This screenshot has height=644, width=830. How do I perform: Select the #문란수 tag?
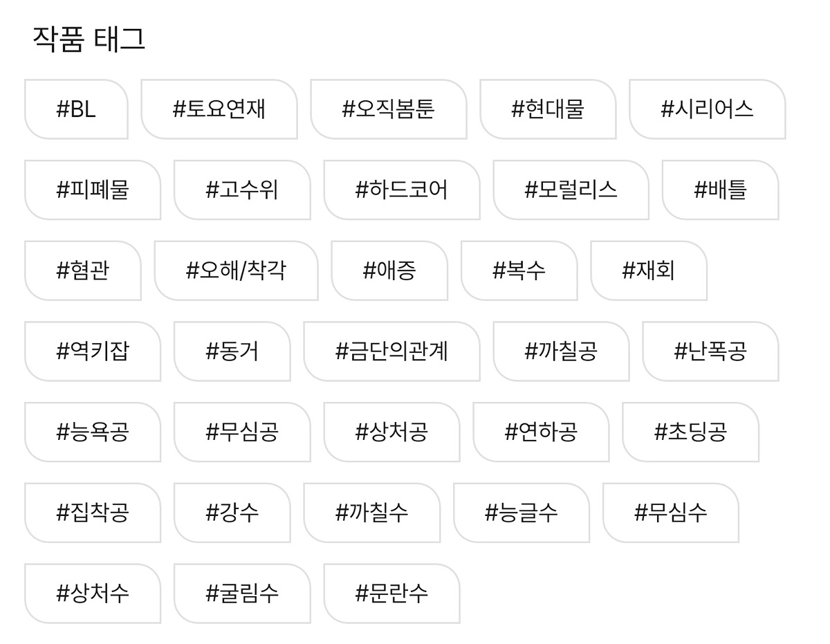click(391, 594)
